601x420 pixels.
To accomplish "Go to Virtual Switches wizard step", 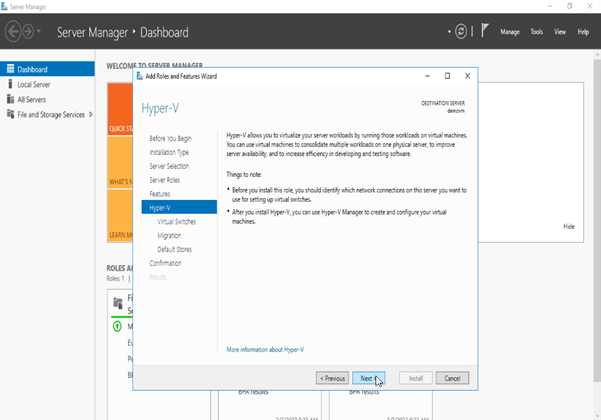I will pyautogui.click(x=176, y=221).
